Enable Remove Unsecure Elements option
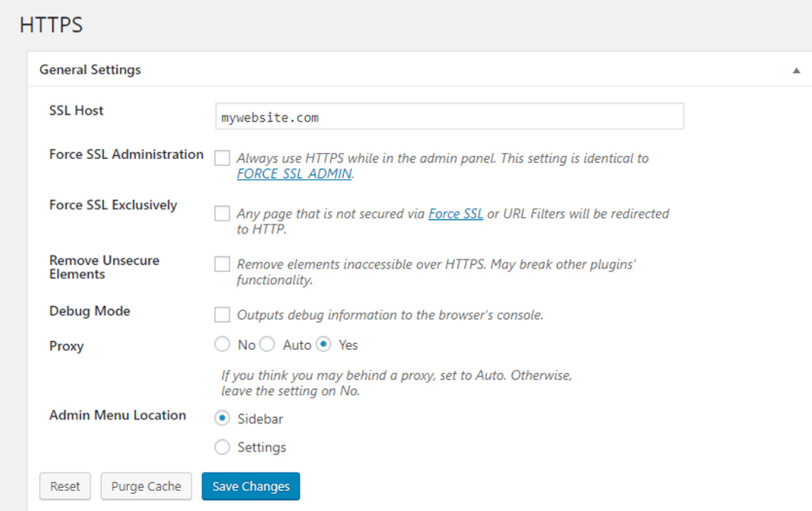Image resolution: width=812 pixels, height=511 pixels. pos(221,264)
